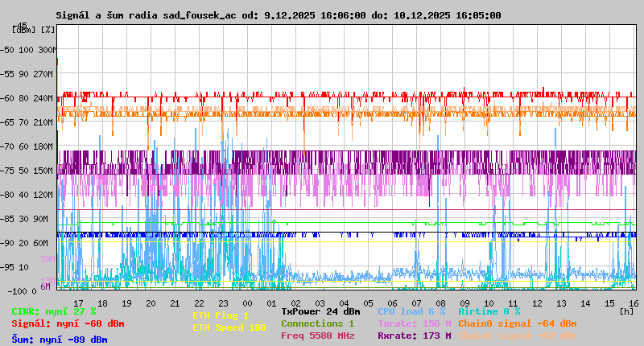This screenshot has width=644, height=346.
Task: Click the y-axis label '-85 30 90M'
Action: click(24, 219)
